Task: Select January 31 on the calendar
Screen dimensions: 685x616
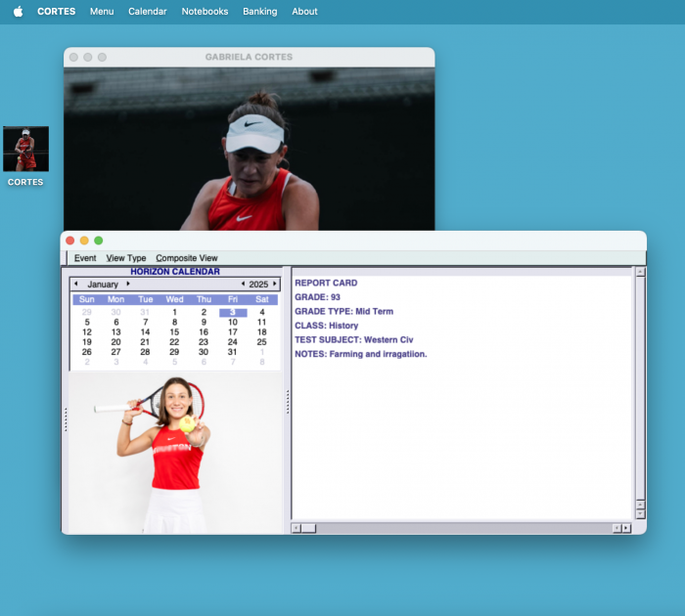Action: pyautogui.click(x=233, y=352)
